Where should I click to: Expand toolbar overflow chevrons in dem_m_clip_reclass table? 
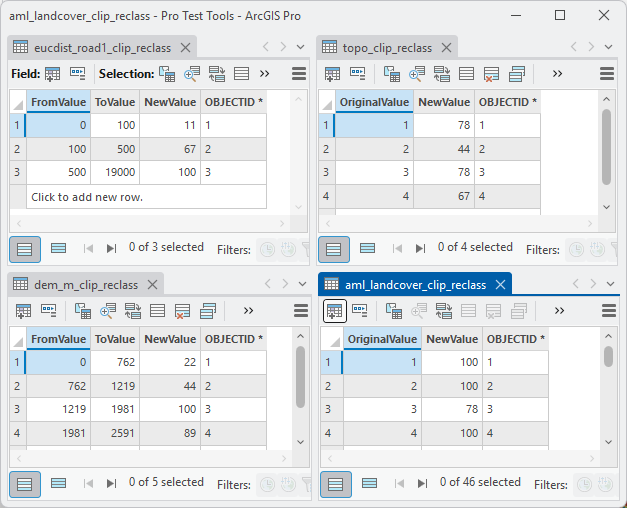[248, 311]
